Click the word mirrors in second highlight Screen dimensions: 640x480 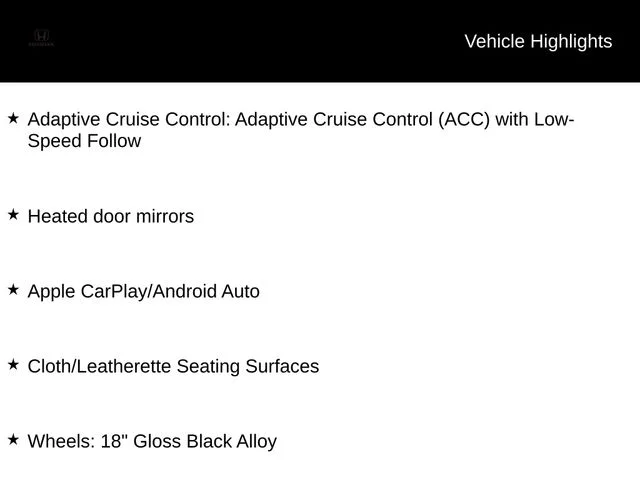click(165, 216)
